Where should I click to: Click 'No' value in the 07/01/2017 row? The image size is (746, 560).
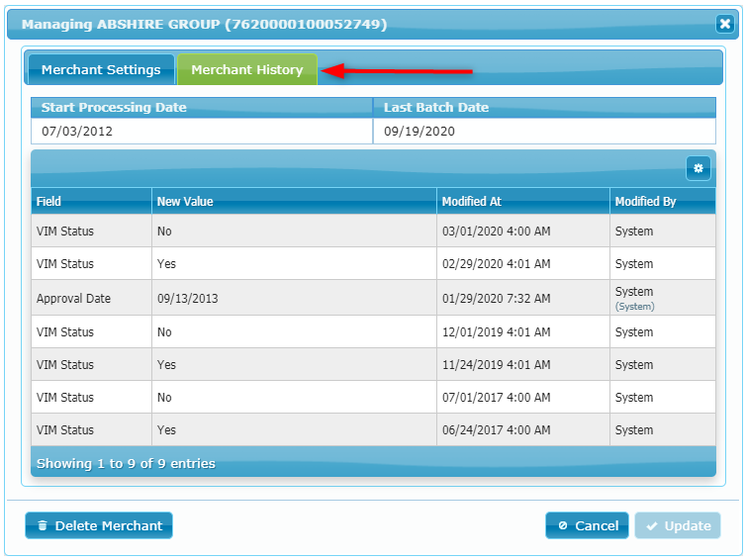pyautogui.click(x=164, y=398)
